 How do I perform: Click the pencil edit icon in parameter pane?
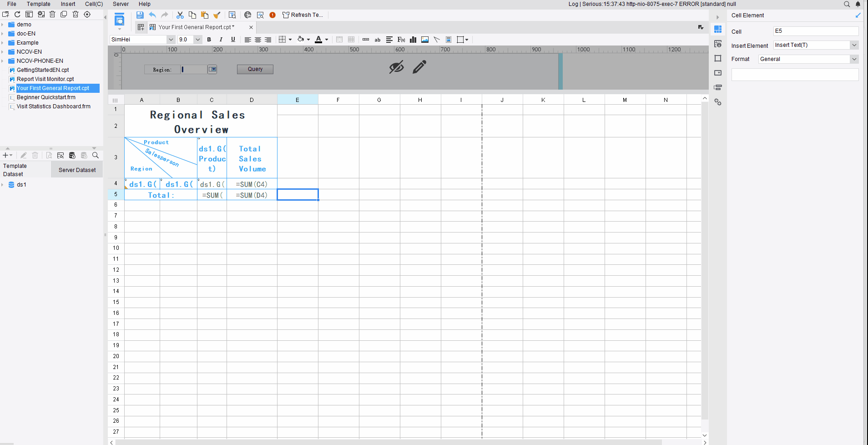coord(419,67)
